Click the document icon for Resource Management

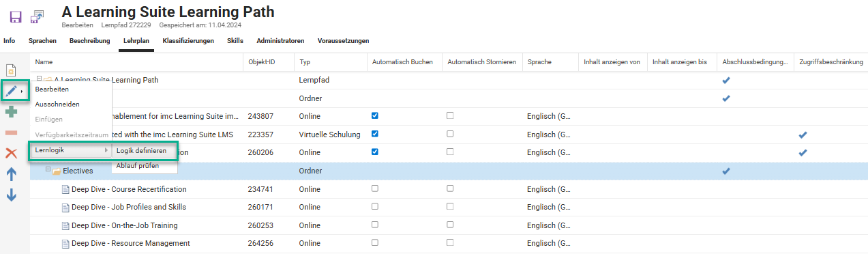tap(65, 243)
